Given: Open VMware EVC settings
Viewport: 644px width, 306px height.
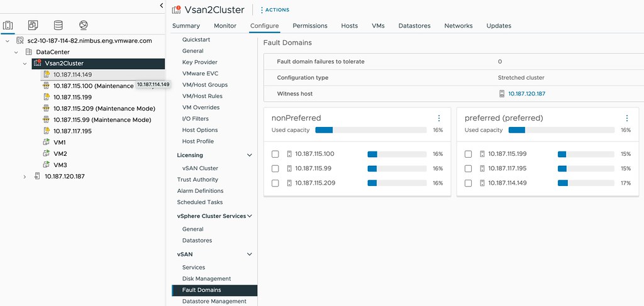Looking at the screenshot, I should click(x=201, y=74).
